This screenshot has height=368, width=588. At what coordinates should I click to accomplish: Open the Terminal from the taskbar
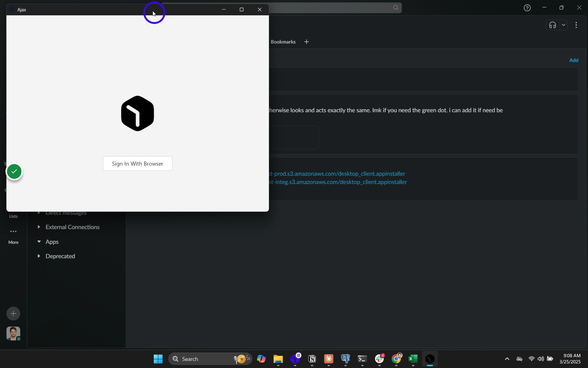pos(362,359)
